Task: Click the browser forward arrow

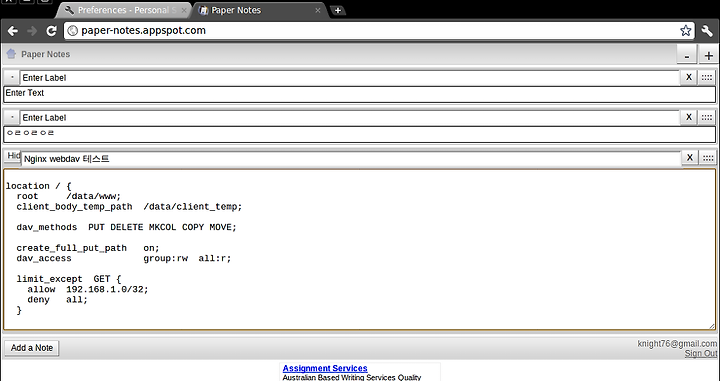Action: (x=32, y=31)
